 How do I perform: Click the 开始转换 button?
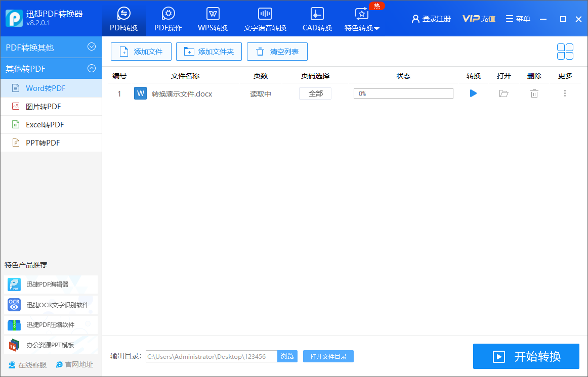(526, 356)
